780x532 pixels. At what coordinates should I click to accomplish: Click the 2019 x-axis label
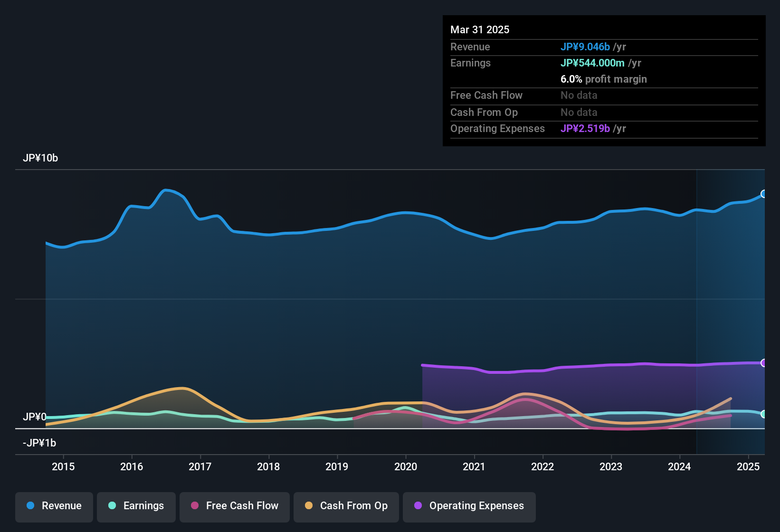pyautogui.click(x=337, y=466)
